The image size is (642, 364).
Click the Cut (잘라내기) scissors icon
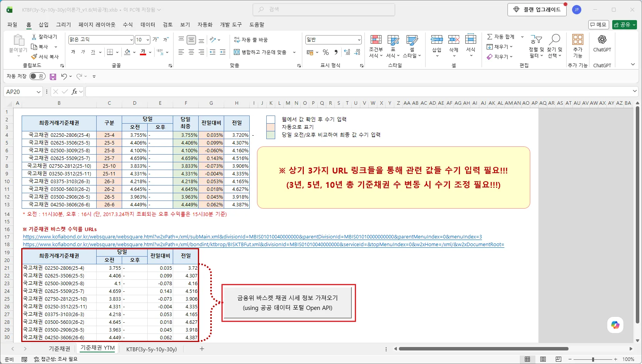pyautogui.click(x=34, y=37)
